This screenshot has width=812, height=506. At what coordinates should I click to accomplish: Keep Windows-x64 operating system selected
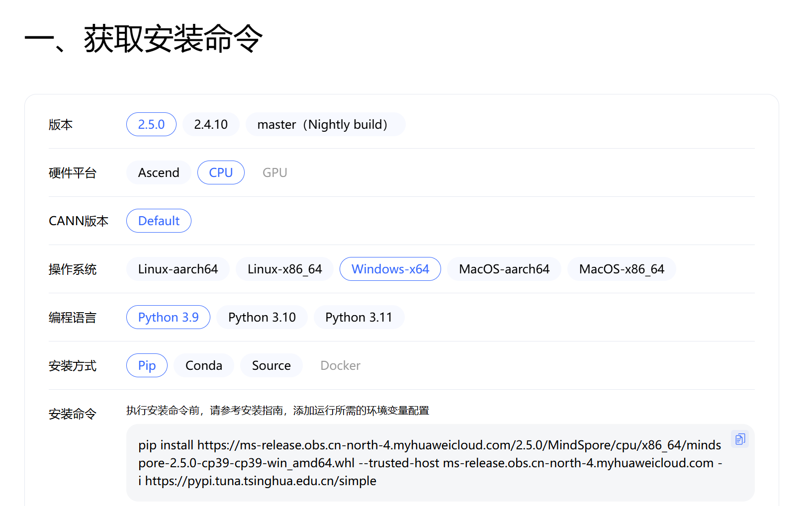click(390, 269)
